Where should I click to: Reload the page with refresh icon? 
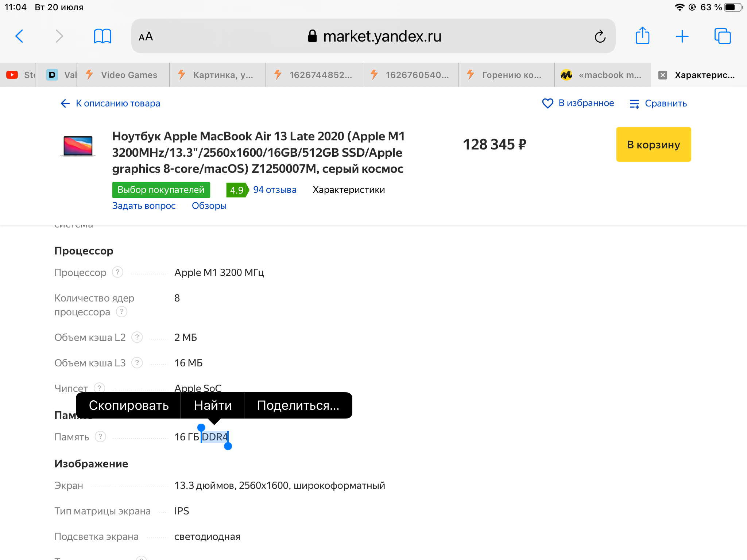[600, 36]
